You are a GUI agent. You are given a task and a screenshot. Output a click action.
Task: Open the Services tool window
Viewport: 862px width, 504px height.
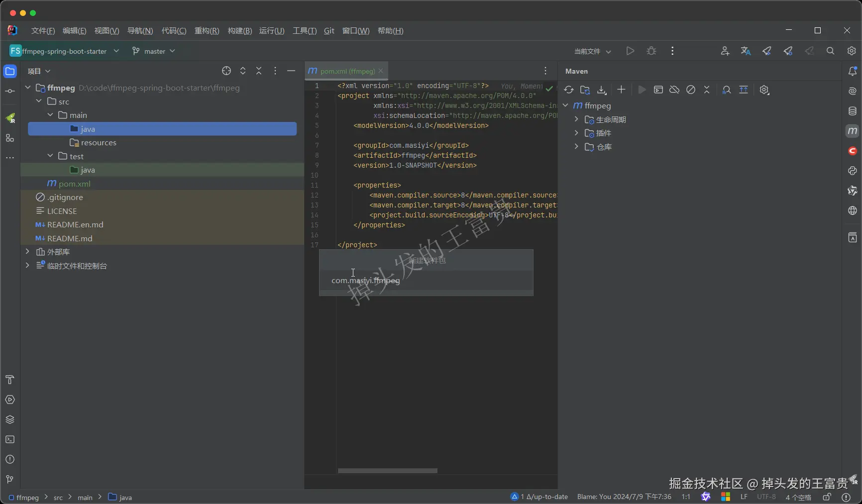coord(10,400)
